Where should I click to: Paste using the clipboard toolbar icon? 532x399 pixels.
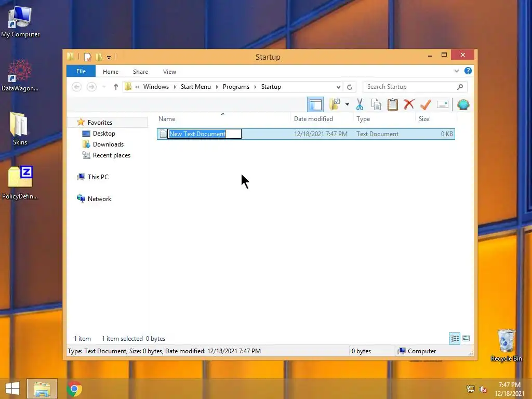click(393, 104)
